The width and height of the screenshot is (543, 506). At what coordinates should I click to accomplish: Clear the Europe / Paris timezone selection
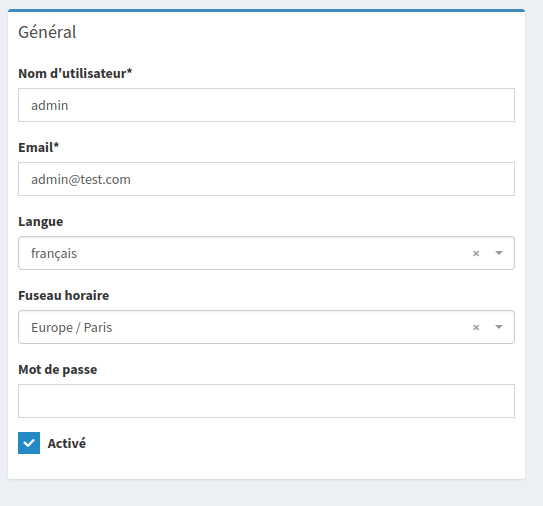click(x=476, y=327)
